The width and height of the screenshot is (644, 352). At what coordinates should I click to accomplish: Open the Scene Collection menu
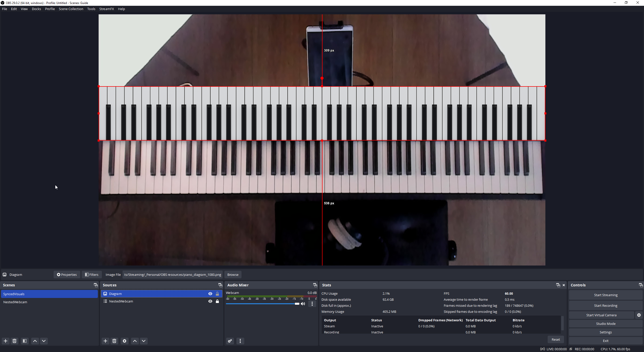click(71, 9)
